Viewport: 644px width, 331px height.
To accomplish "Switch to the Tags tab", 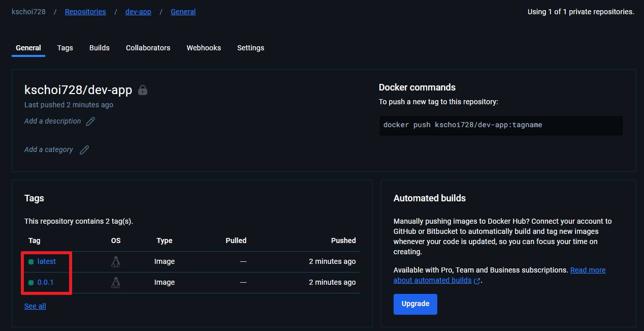I will point(65,48).
